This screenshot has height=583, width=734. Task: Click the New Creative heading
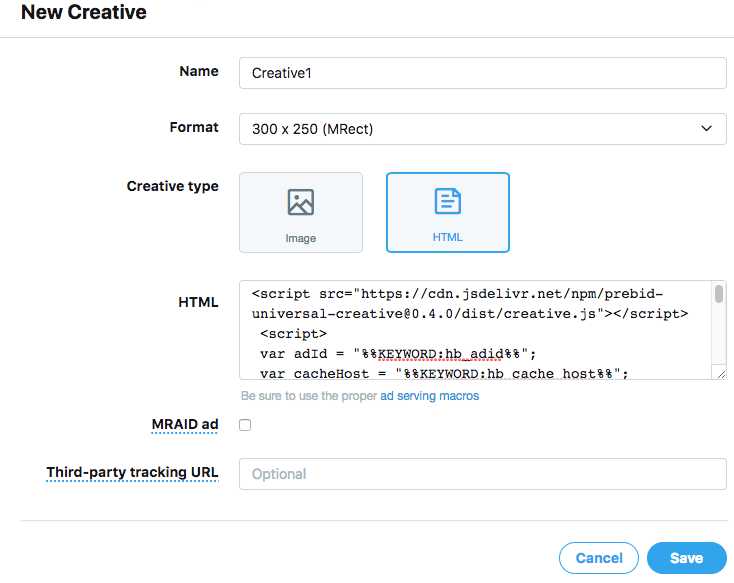[x=84, y=13]
